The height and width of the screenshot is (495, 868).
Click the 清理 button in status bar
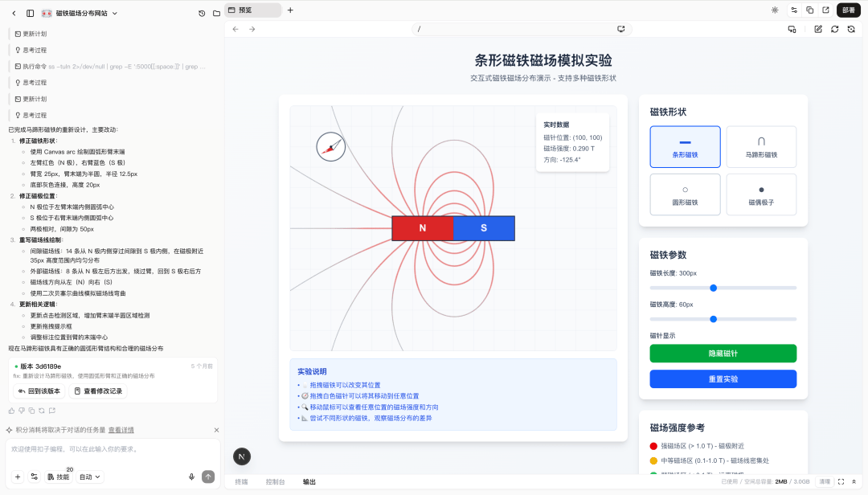pos(825,481)
